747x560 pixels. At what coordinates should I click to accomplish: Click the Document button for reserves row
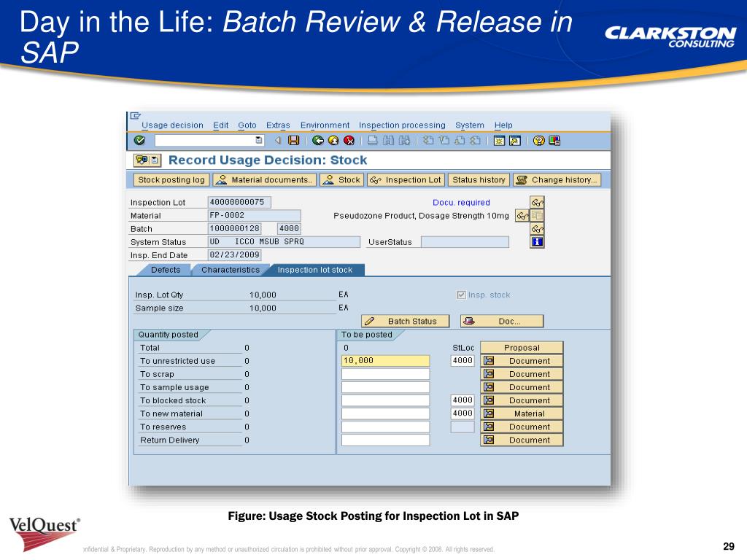pyautogui.click(x=522, y=427)
